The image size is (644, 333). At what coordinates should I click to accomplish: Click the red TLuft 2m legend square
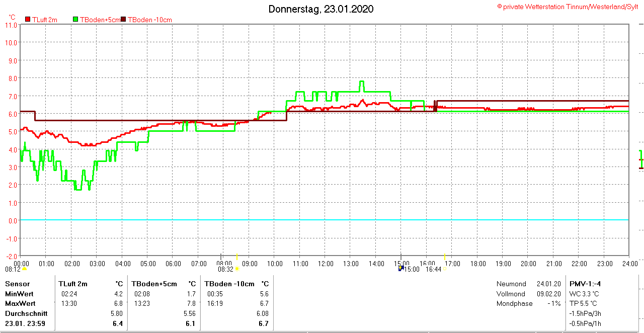pos(28,20)
